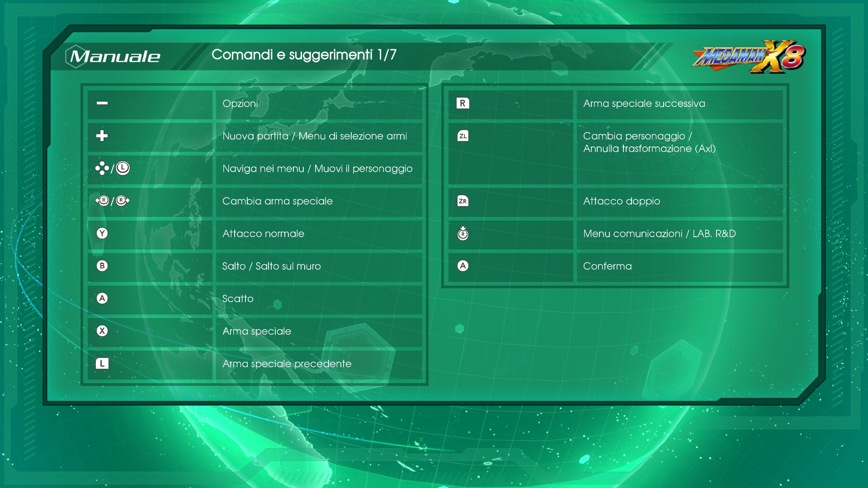The width and height of the screenshot is (868, 488).
Task: Click the R shoulder button icon
Action: click(x=462, y=103)
